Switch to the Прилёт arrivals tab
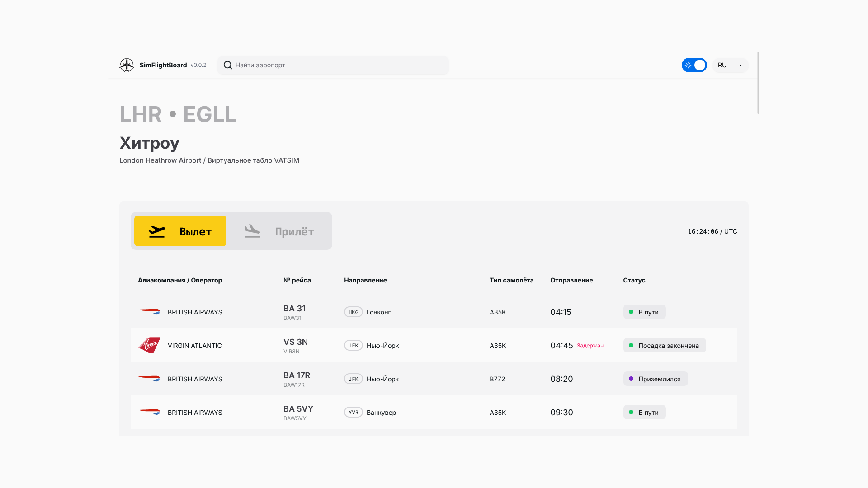The width and height of the screenshot is (868, 488). tap(279, 231)
